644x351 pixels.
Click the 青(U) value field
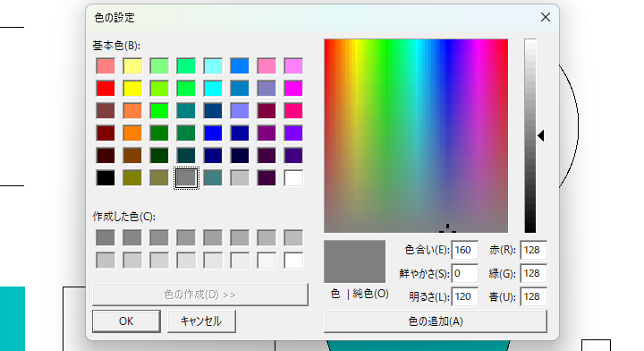pyautogui.click(x=533, y=296)
